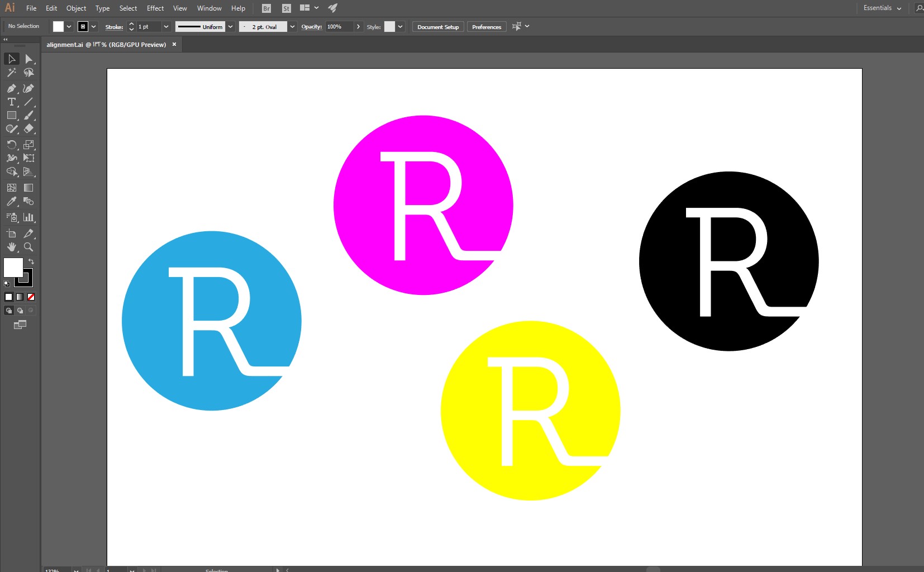The image size is (924, 572).
Task: Select the Zoom tool
Action: pyautogui.click(x=28, y=247)
